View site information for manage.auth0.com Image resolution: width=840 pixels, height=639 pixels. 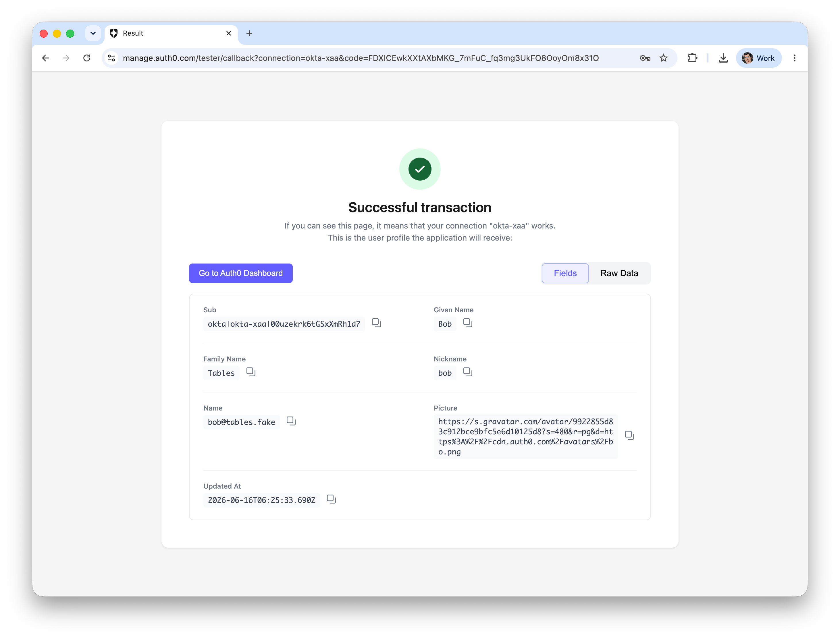[111, 58]
